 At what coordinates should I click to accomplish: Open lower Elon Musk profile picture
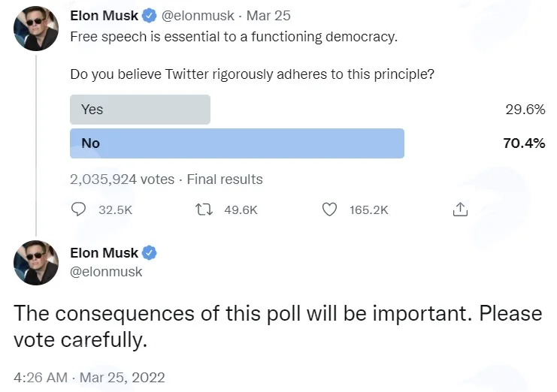36,263
